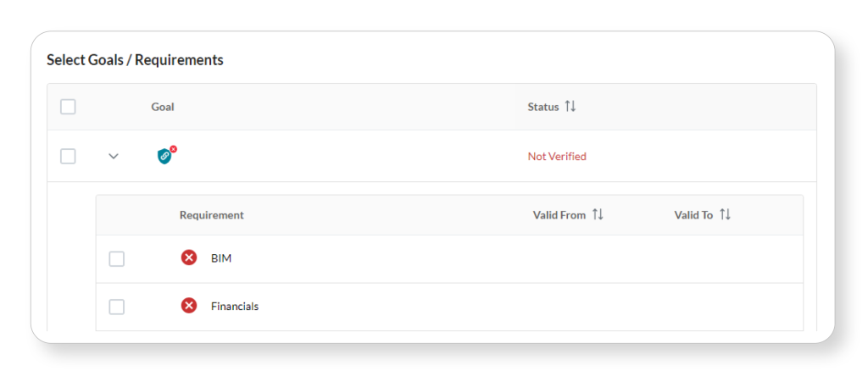Click the Status column header label
Screen dimensions: 868x371
pos(542,107)
